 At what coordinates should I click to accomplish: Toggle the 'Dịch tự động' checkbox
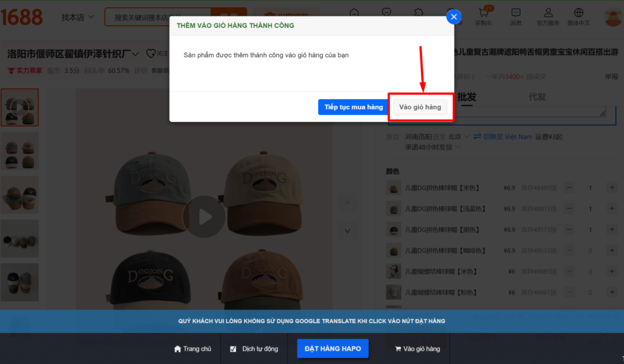coord(233,349)
